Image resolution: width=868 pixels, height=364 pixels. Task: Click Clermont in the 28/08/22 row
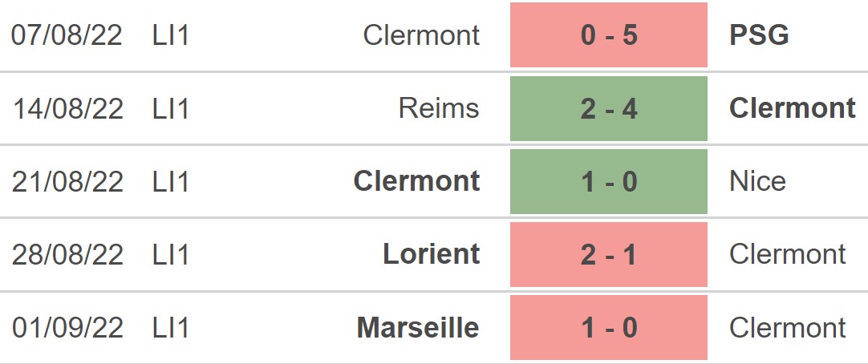(x=787, y=254)
